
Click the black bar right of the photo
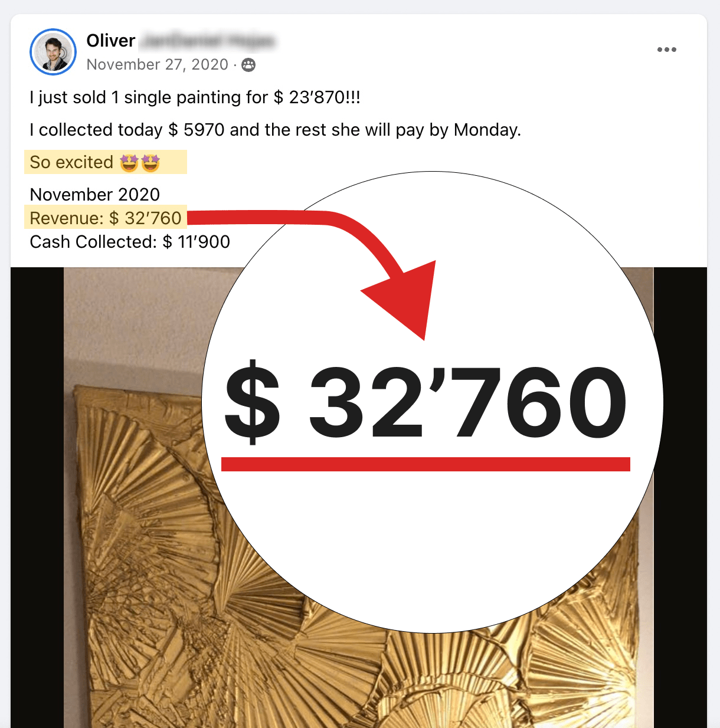coord(680,497)
